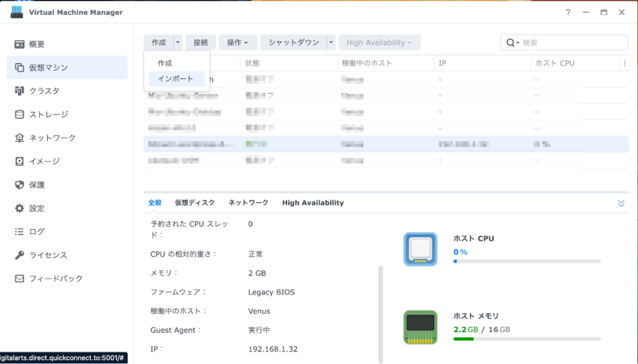Click the 概要 sidebar label

pos(37,44)
